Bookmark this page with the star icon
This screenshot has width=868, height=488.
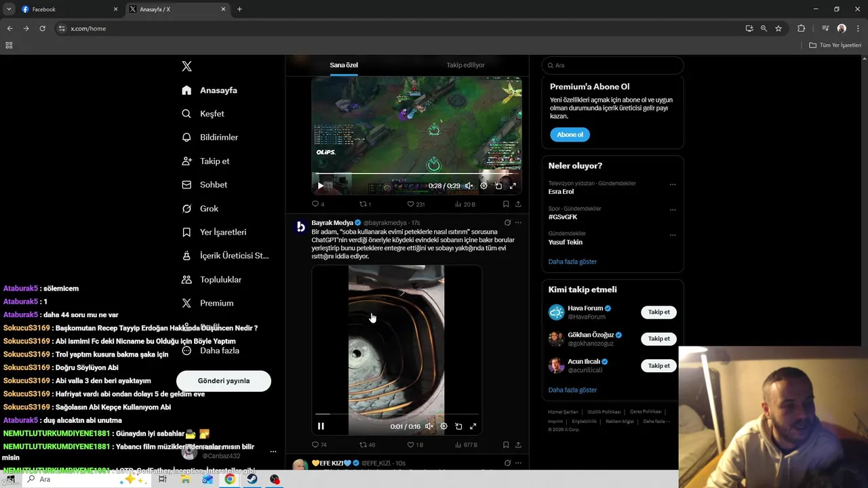[778, 28]
